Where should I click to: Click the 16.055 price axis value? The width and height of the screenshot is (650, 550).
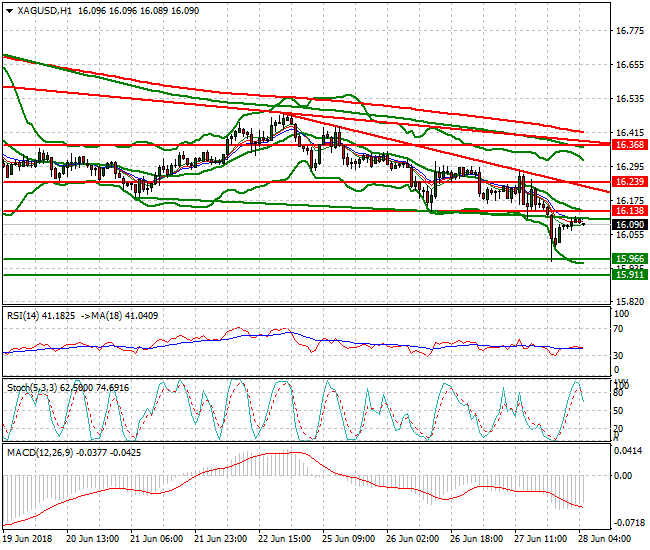630,235
